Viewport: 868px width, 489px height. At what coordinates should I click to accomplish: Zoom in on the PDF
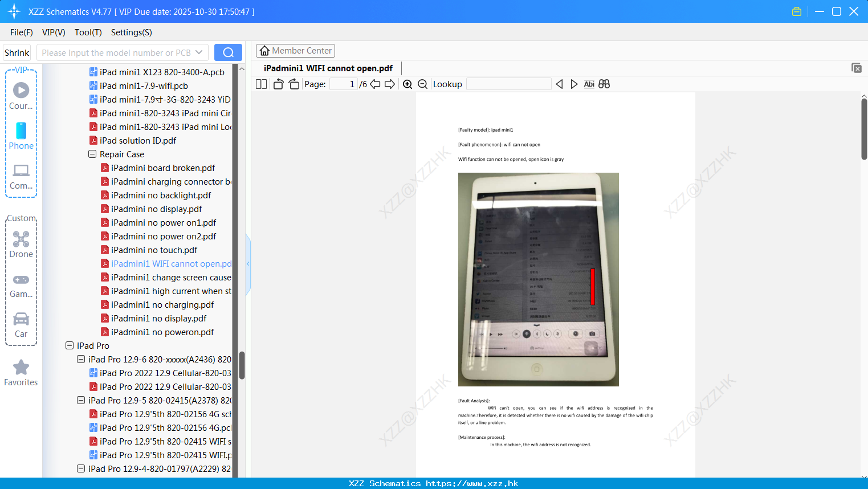tap(407, 84)
